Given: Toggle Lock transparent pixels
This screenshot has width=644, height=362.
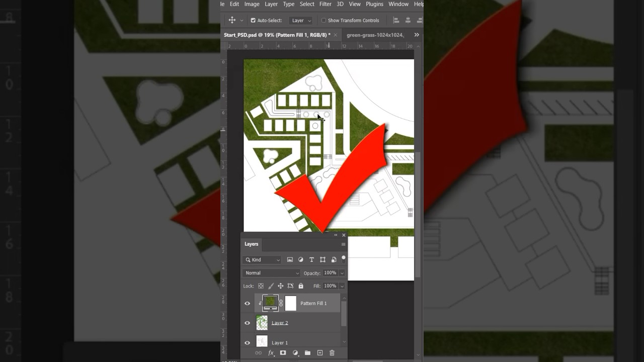Looking at the screenshot, I should (x=261, y=286).
